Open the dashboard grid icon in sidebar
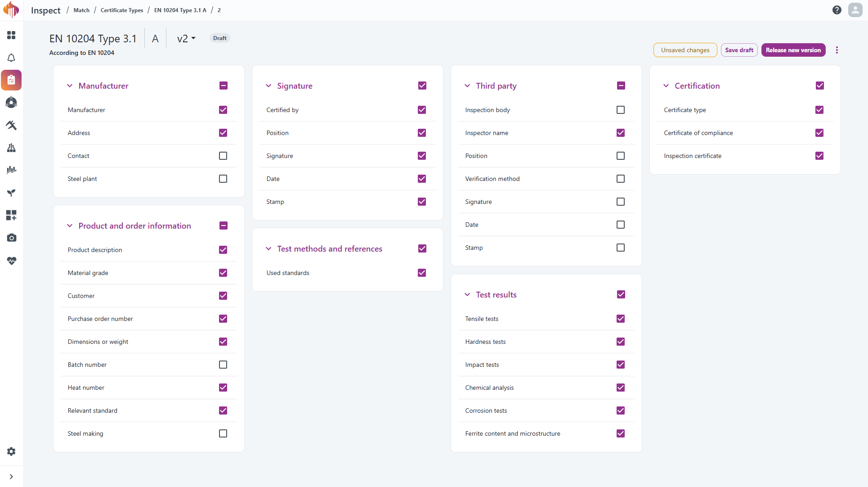This screenshot has height=487, width=868. pos(11,35)
